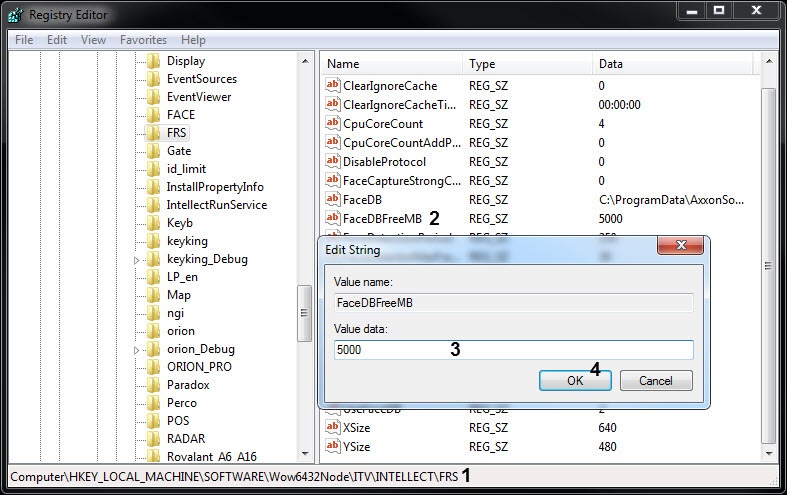Click the FRS folder icon in tree

point(153,133)
